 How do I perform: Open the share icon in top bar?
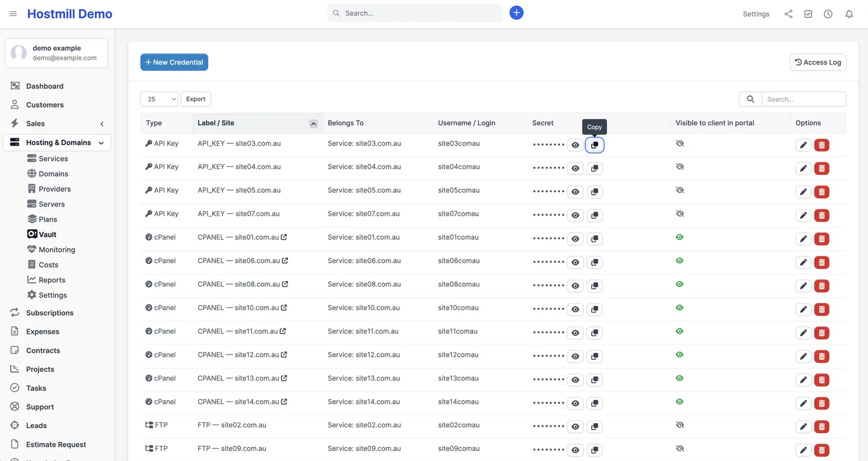(x=788, y=14)
